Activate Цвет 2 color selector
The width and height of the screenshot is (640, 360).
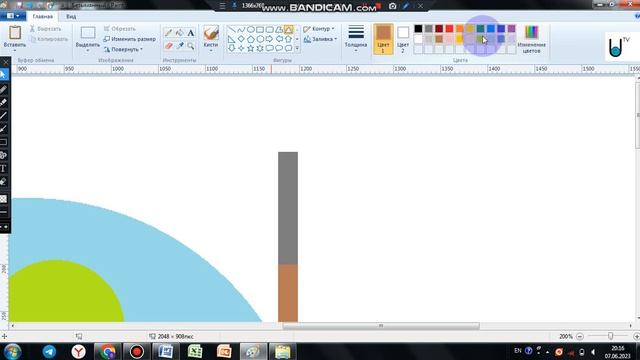pos(403,39)
